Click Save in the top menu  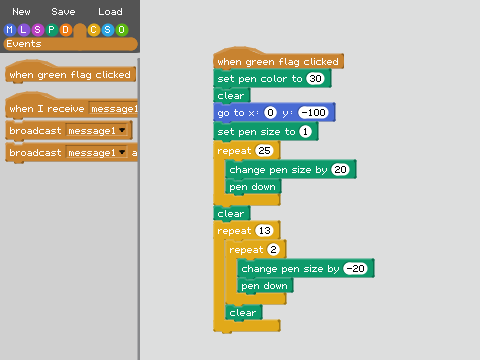click(63, 12)
